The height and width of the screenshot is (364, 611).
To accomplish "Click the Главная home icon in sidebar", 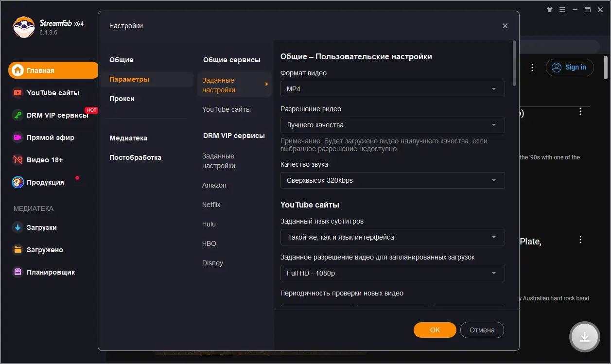I will [x=18, y=70].
